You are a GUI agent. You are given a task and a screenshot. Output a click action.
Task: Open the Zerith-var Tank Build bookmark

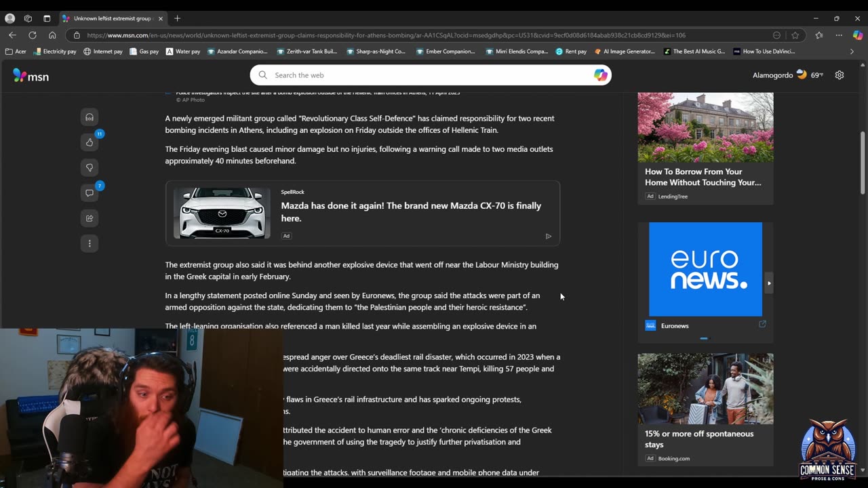[x=307, y=52]
